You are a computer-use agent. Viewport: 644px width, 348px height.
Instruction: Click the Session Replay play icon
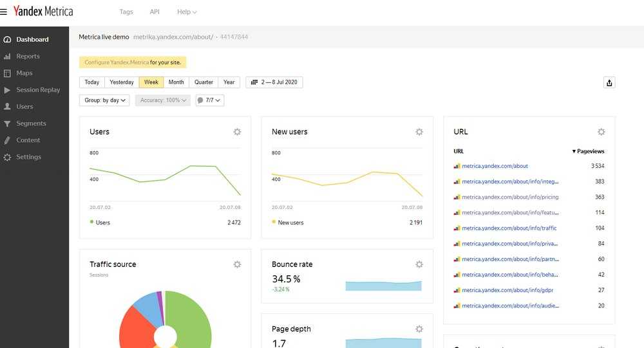coord(7,90)
